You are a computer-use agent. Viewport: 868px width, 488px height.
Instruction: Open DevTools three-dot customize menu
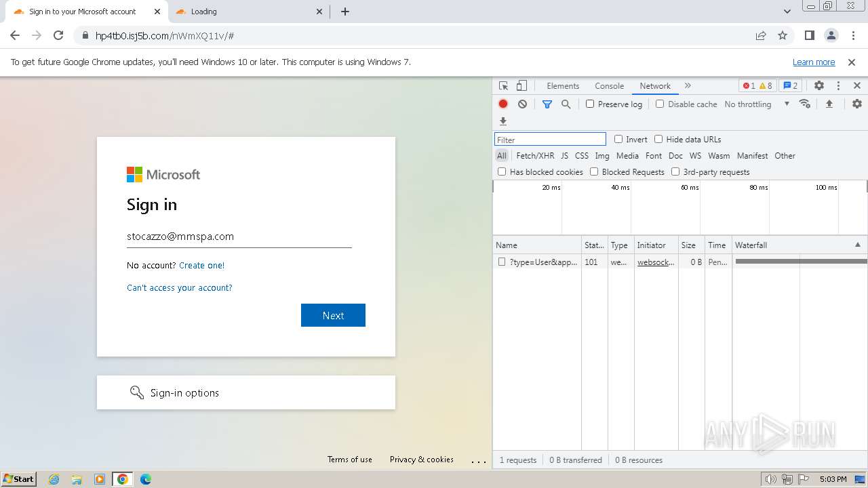[838, 86]
